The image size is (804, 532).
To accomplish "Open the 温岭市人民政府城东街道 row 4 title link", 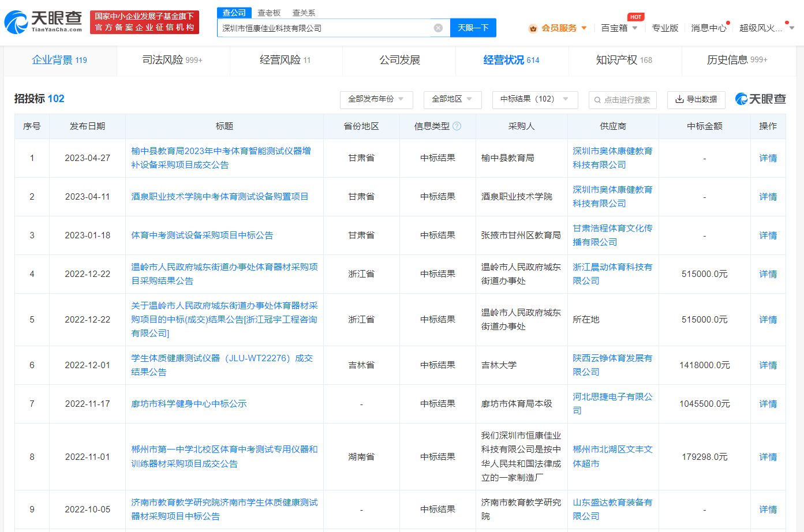I will pyautogui.click(x=225, y=274).
